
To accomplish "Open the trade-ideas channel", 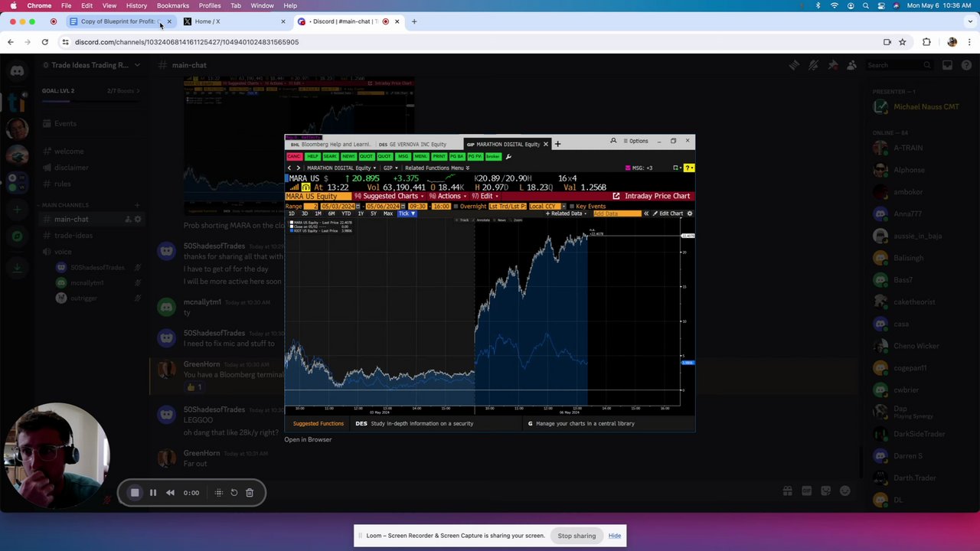I will tap(73, 236).
